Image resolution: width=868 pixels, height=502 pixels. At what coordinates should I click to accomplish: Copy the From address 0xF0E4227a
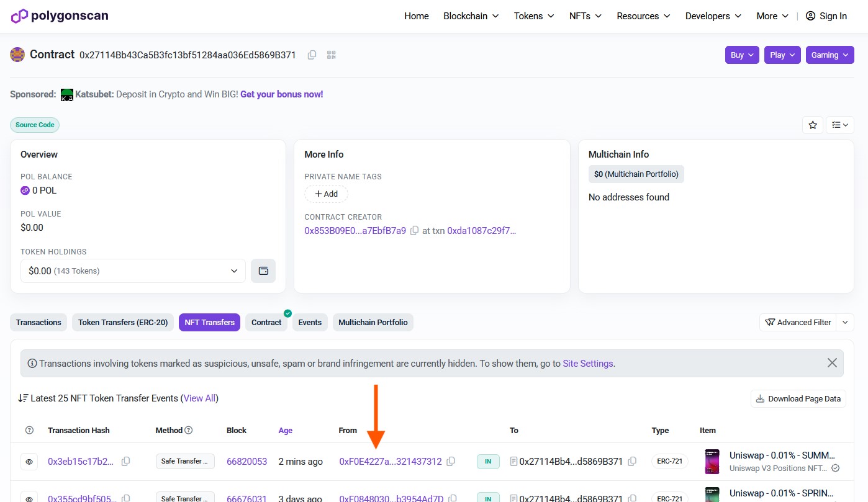pos(451,462)
